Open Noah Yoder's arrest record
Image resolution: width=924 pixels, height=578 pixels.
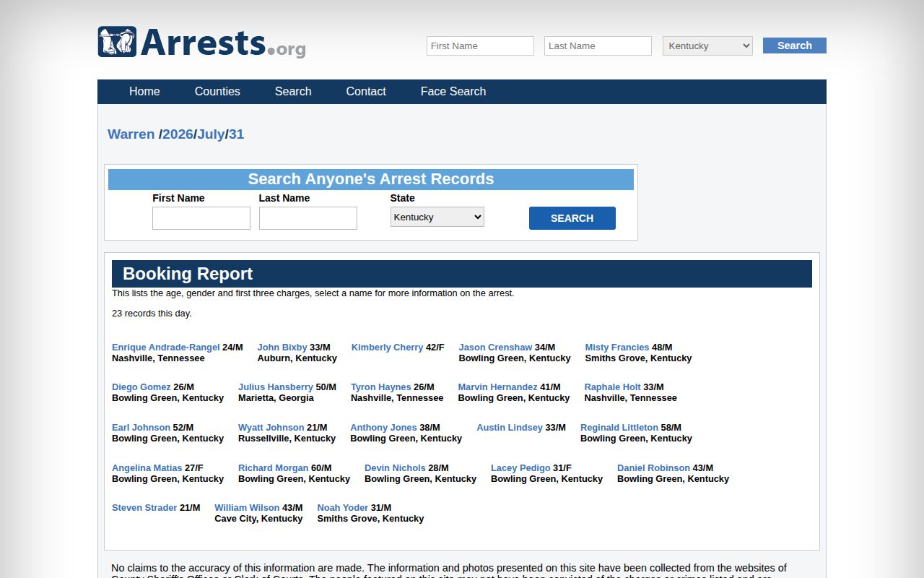pos(343,508)
